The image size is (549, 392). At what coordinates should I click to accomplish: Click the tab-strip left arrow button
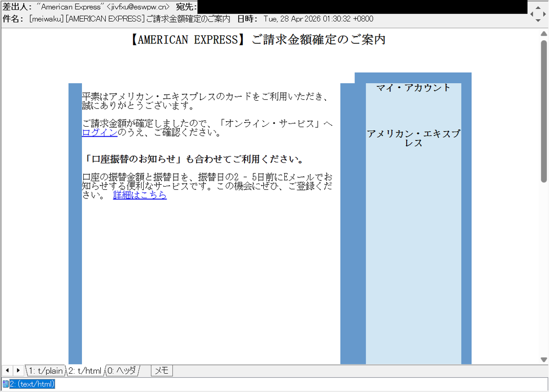(x=7, y=370)
